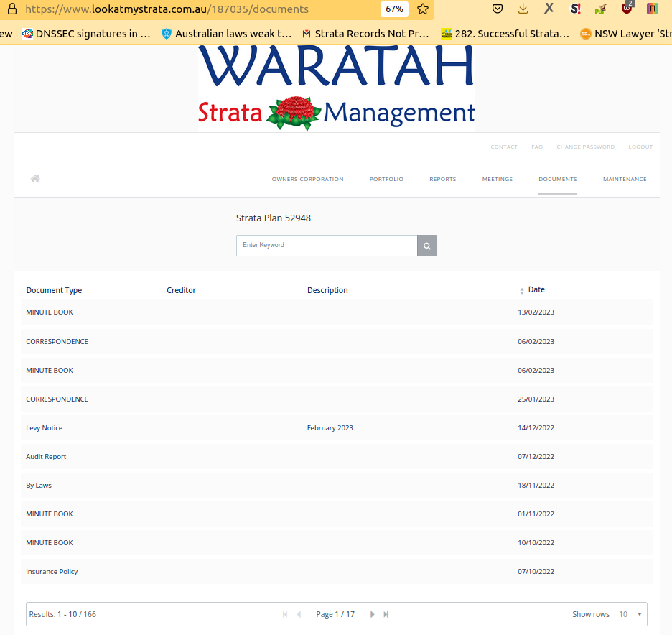Click the home icon in navigation bar
This screenshot has height=635, width=672.
pos(35,179)
